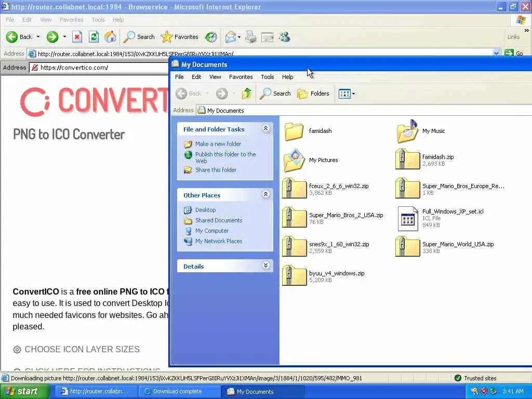Select Super_Mario_World_USA.zip file
This screenshot has width=532, height=399.
point(445,247)
